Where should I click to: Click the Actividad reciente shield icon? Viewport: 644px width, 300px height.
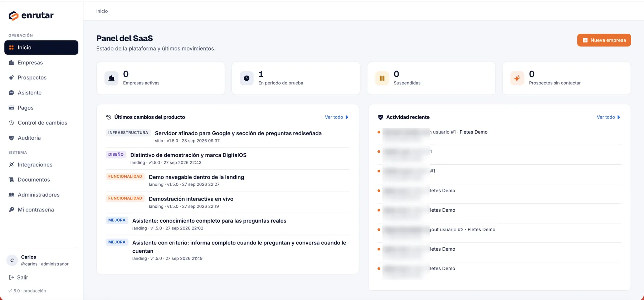coord(380,117)
